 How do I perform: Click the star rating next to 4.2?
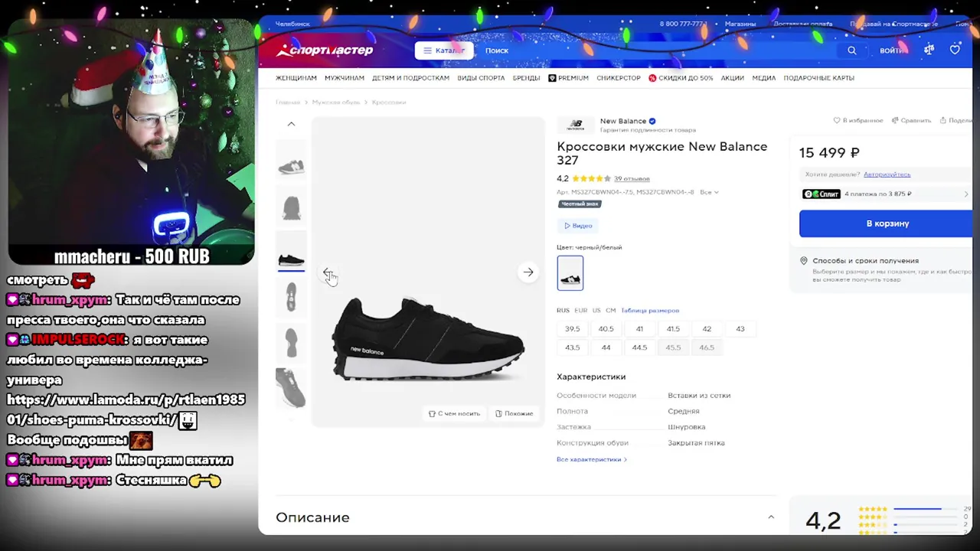(x=591, y=179)
